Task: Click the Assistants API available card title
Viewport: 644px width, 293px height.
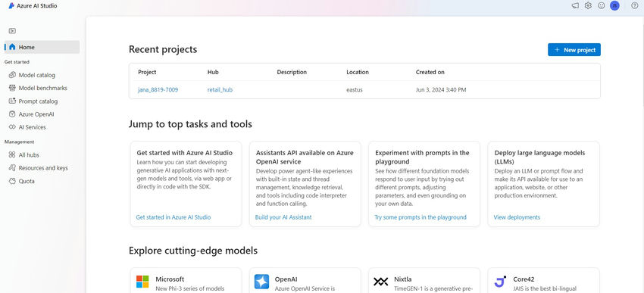Action: tap(305, 157)
